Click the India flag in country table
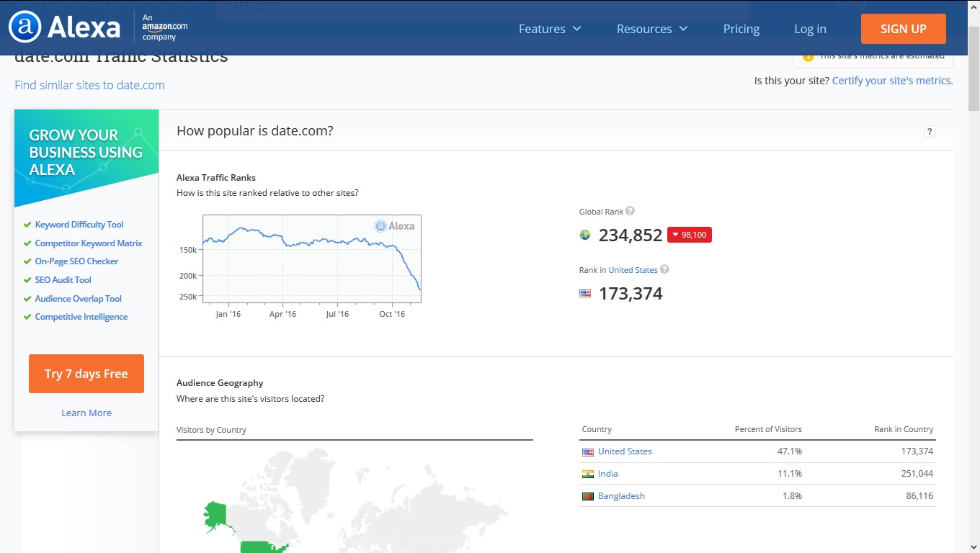Viewport: 980px width, 553px height. 588,475
